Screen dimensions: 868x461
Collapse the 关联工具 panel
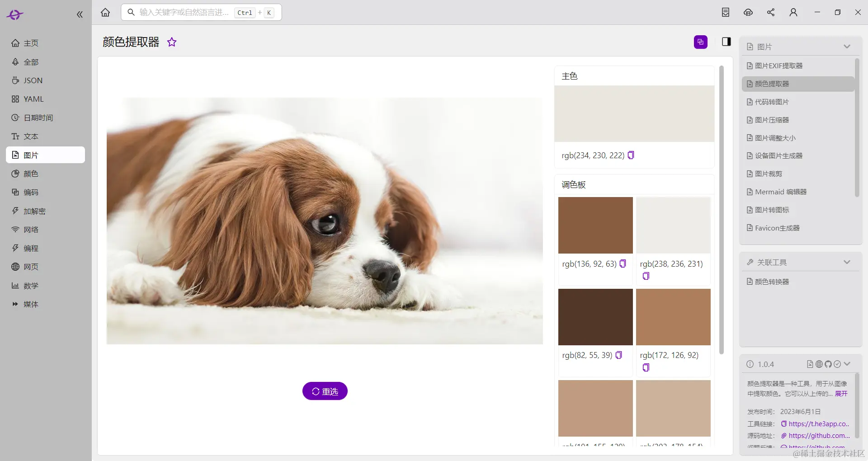(847, 262)
